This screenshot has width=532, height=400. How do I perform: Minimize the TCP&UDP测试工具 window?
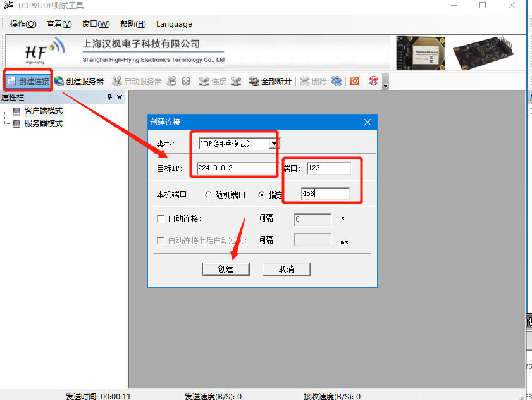pos(454,5)
